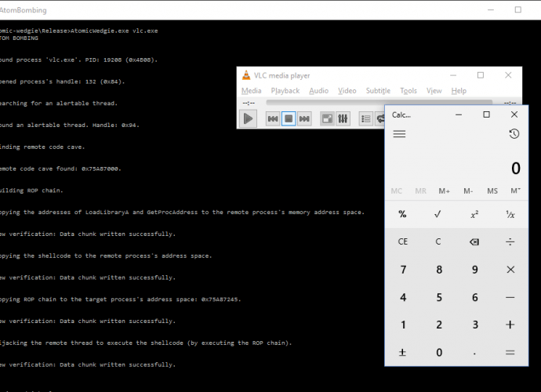Viewport: 541px width, 392px height.
Task: Click digit 2 on Calculator
Action: click(x=438, y=325)
